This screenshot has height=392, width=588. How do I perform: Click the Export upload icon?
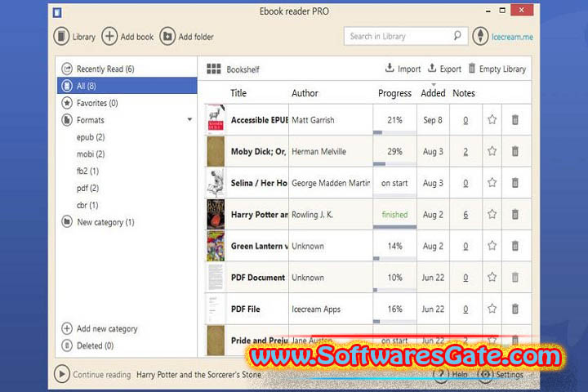[432, 68]
